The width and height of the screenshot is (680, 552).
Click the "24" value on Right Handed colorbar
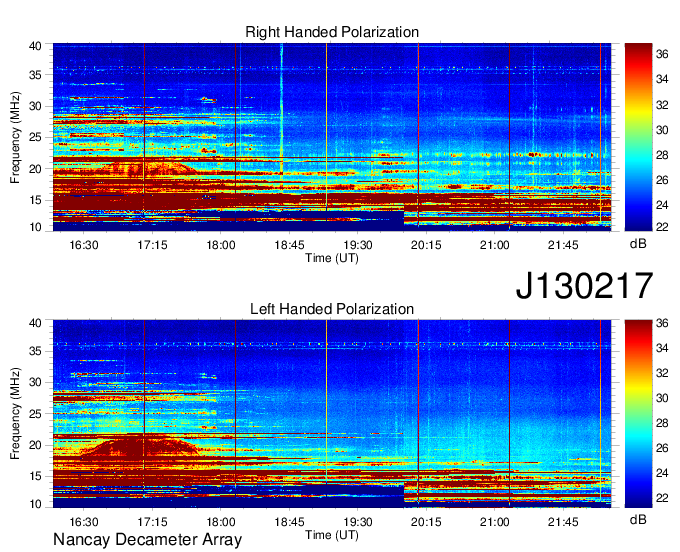click(x=662, y=205)
